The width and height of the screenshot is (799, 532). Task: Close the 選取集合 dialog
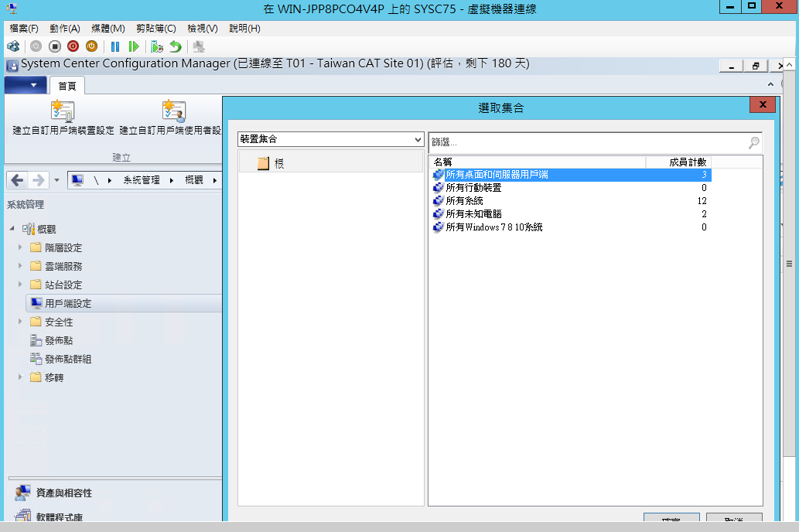tap(763, 104)
